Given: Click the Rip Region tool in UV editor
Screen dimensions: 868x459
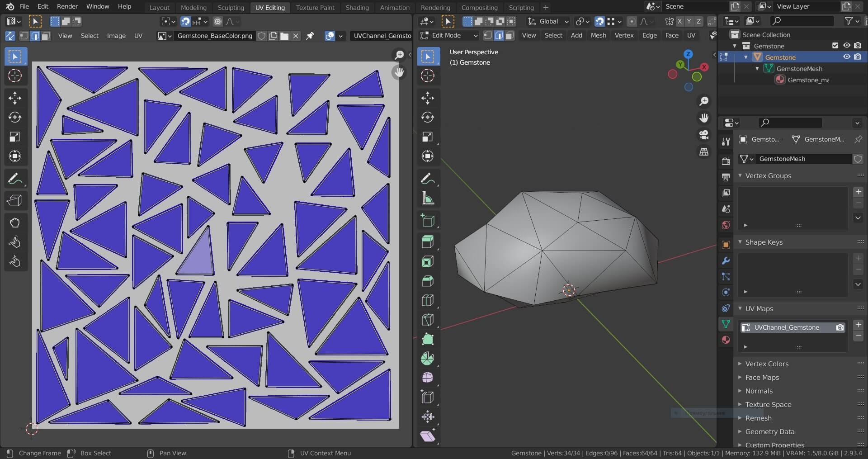Looking at the screenshot, I should [x=15, y=200].
